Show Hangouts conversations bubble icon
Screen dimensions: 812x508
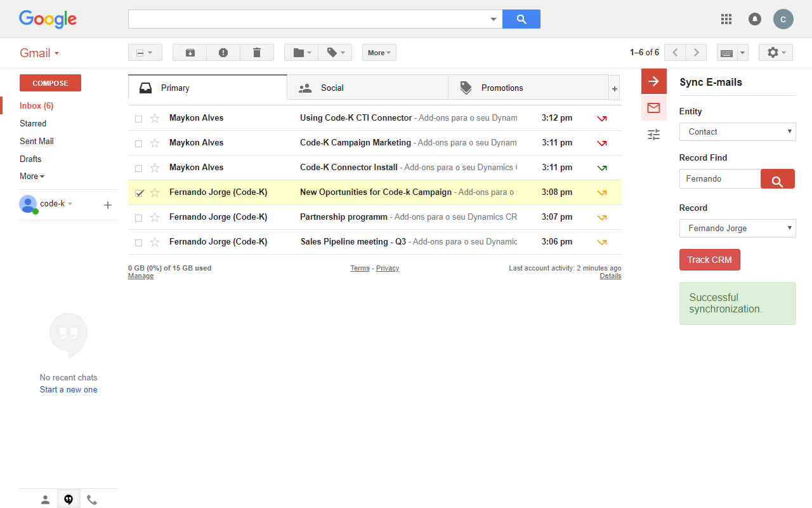coord(69,500)
